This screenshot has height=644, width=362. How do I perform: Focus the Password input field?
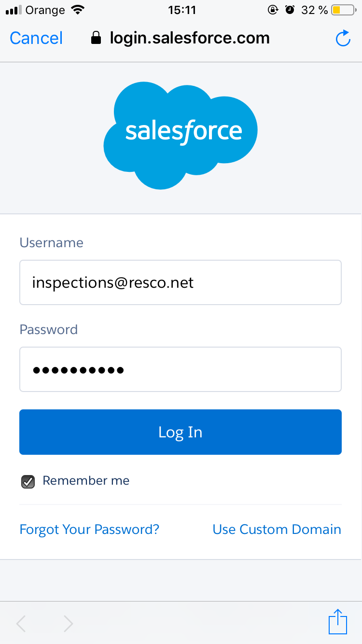point(181,369)
